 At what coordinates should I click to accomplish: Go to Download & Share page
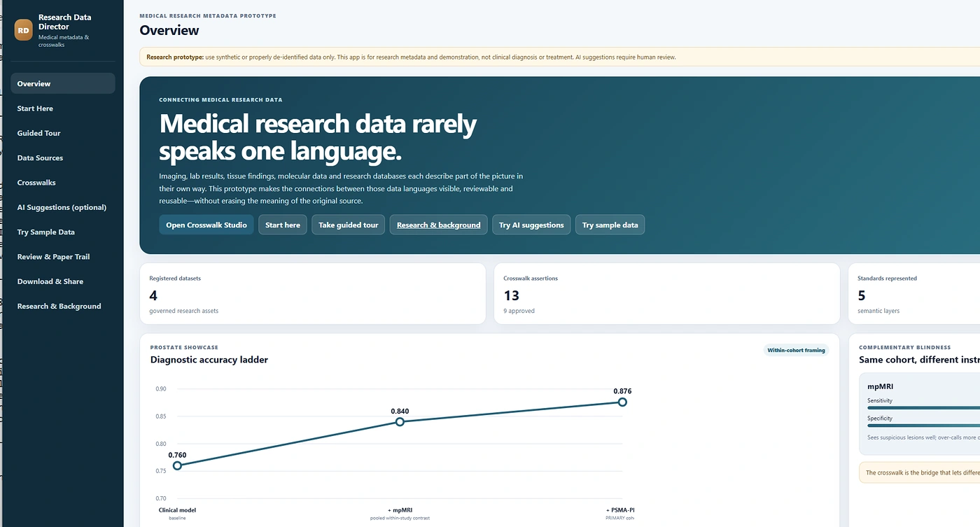(63, 281)
